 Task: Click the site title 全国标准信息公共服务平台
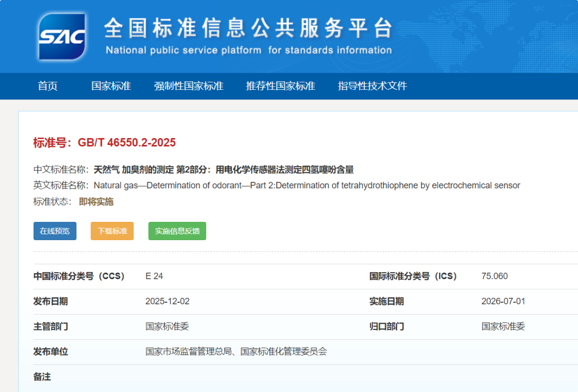(248, 29)
